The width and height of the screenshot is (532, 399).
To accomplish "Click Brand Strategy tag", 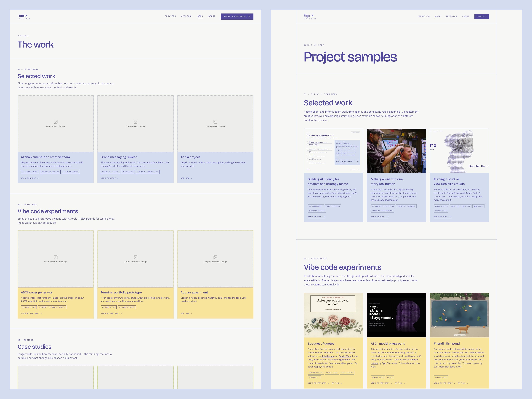I will click(x=110, y=172).
